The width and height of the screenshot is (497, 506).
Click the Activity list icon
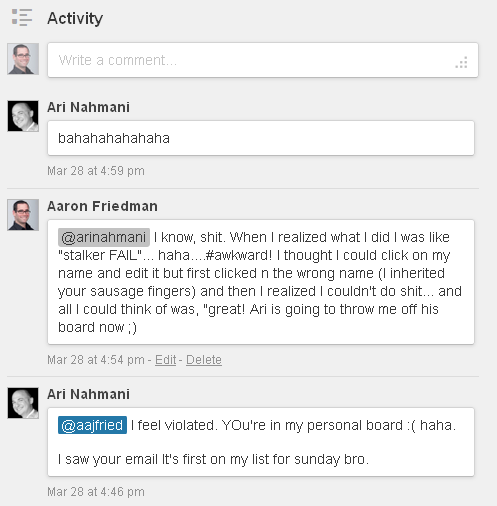[22, 18]
